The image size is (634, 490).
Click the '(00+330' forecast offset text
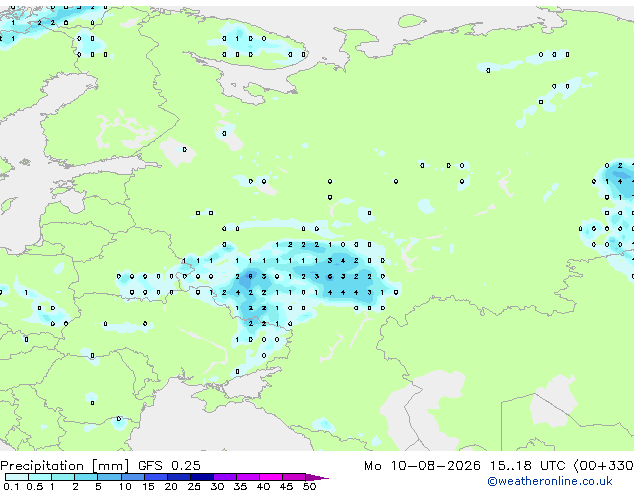pos(604,466)
